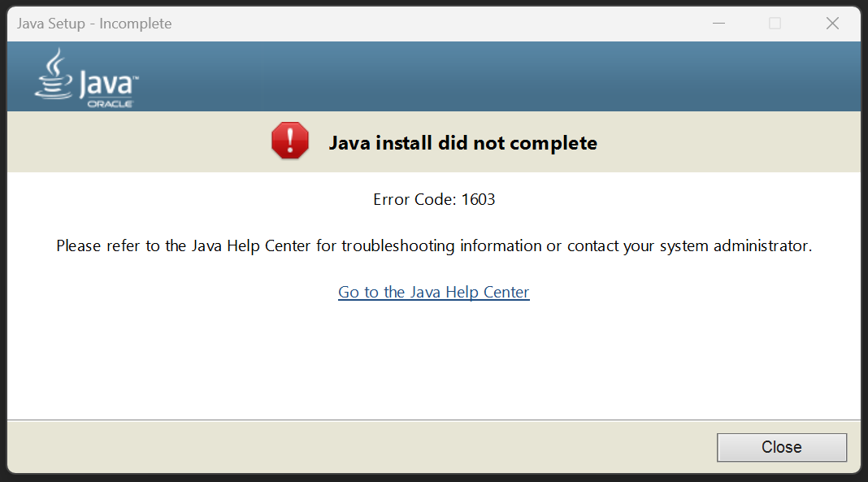Click the troubleshooting information message line
This screenshot has height=482, width=868.
[x=433, y=245]
